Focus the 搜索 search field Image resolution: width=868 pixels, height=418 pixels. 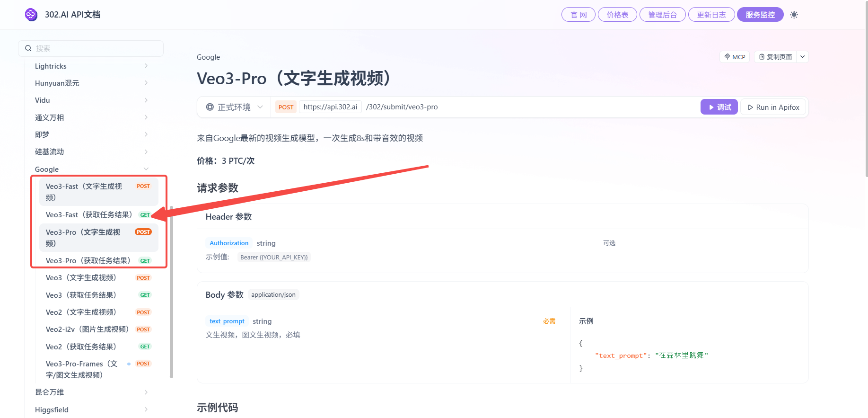(91, 48)
